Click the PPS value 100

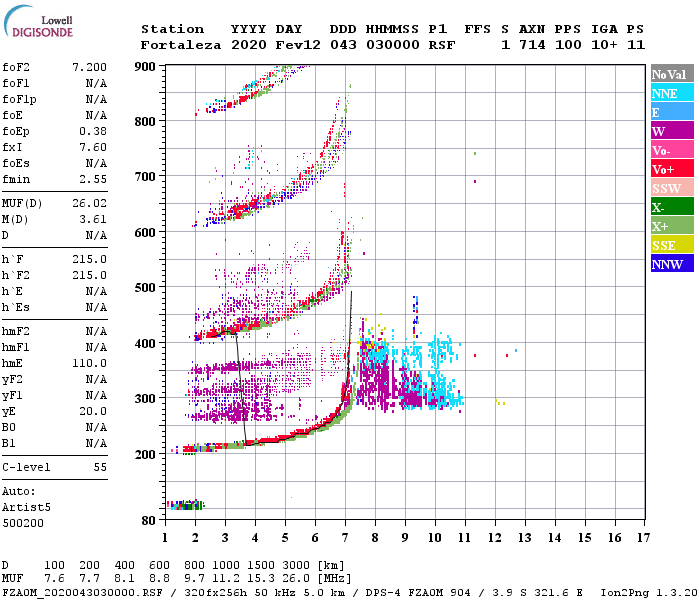coord(568,45)
